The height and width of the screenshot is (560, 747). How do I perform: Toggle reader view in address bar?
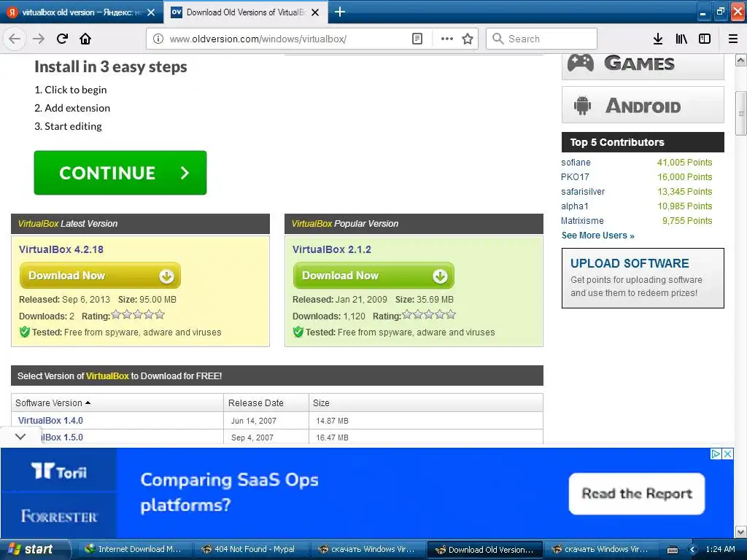(x=417, y=39)
